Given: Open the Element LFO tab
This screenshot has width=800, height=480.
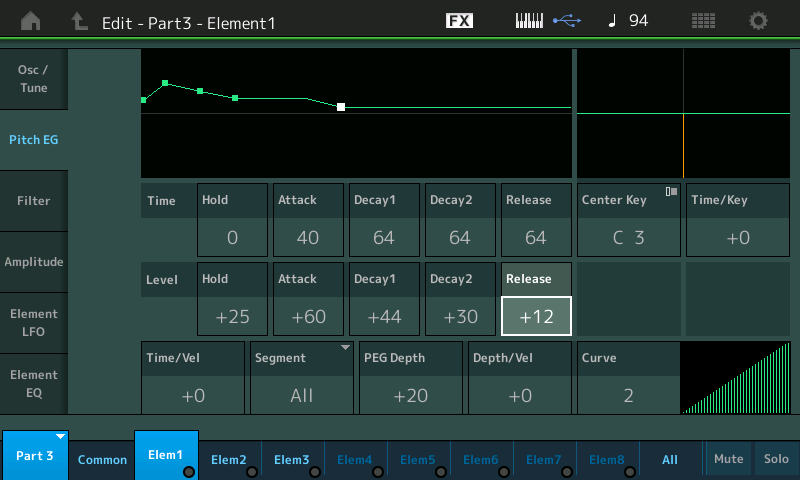Looking at the screenshot, I should click(x=34, y=322).
